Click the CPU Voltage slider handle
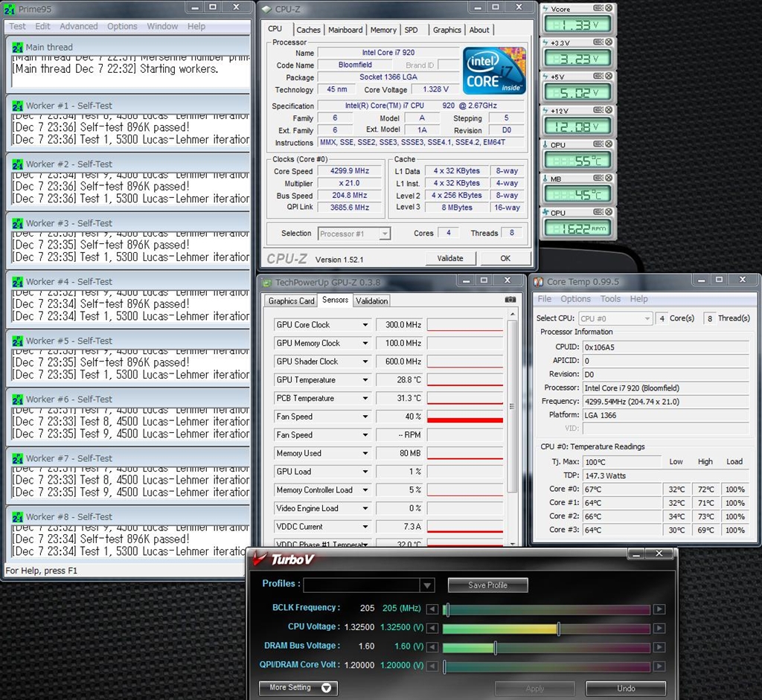 559,629
